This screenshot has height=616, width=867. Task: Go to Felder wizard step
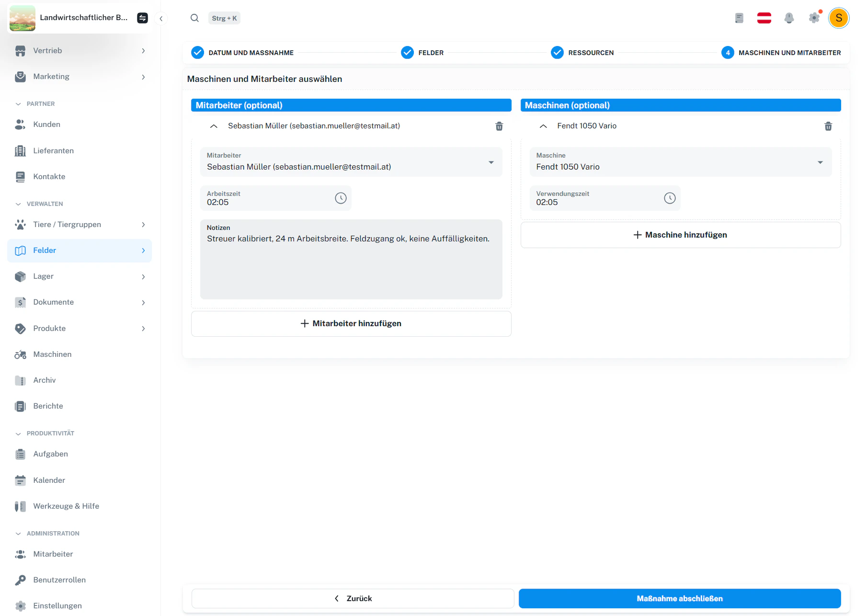coord(422,53)
